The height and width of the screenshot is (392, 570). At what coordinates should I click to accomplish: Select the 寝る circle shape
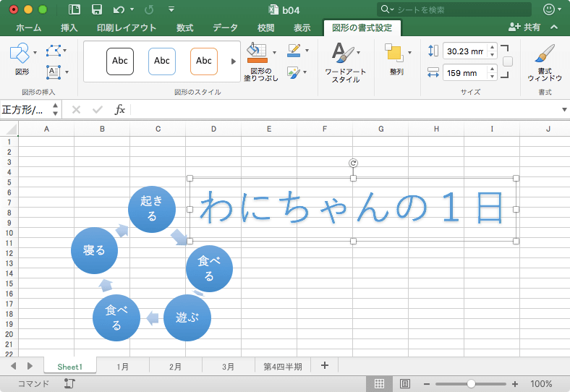click(94, 250)
